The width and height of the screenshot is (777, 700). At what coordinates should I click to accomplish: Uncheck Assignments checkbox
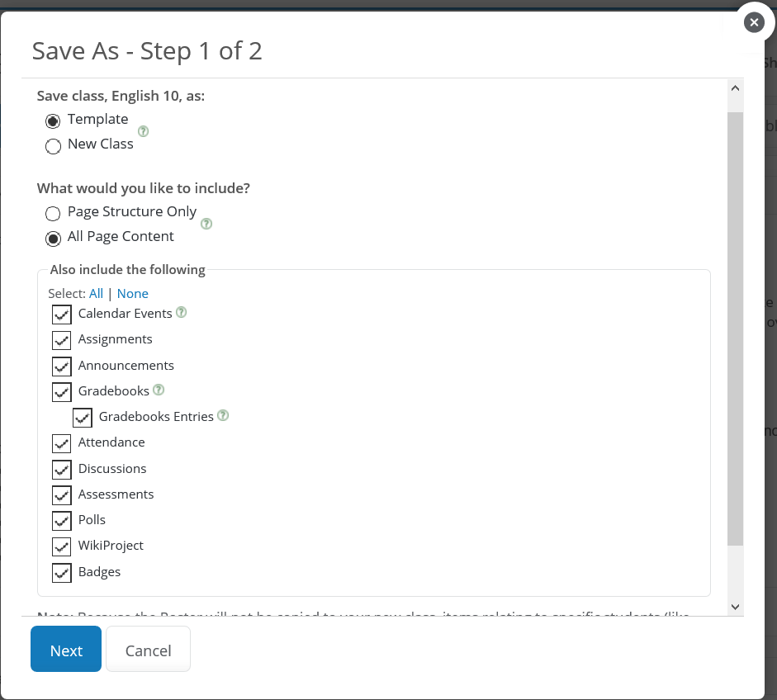click(x=61, y=340)
